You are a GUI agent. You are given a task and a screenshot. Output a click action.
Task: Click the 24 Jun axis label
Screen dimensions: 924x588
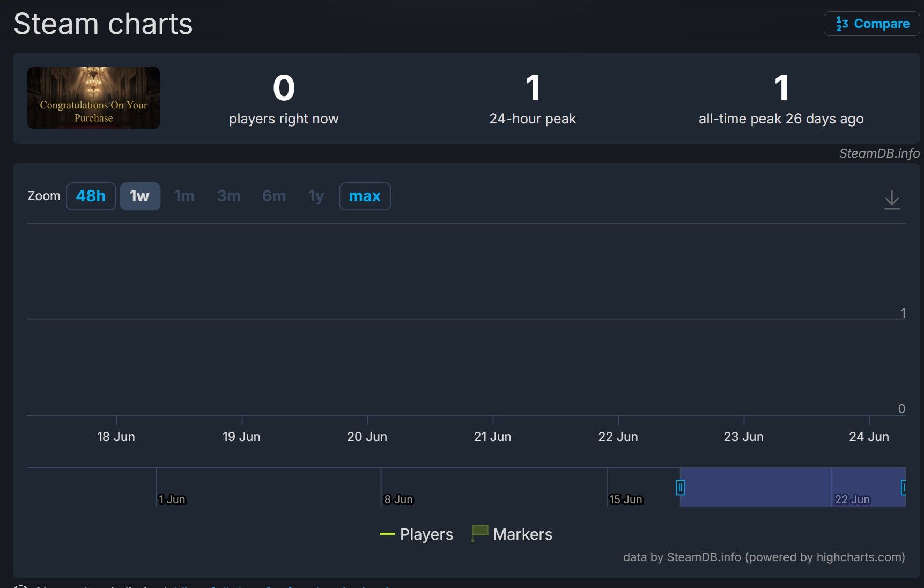[869, 437]
